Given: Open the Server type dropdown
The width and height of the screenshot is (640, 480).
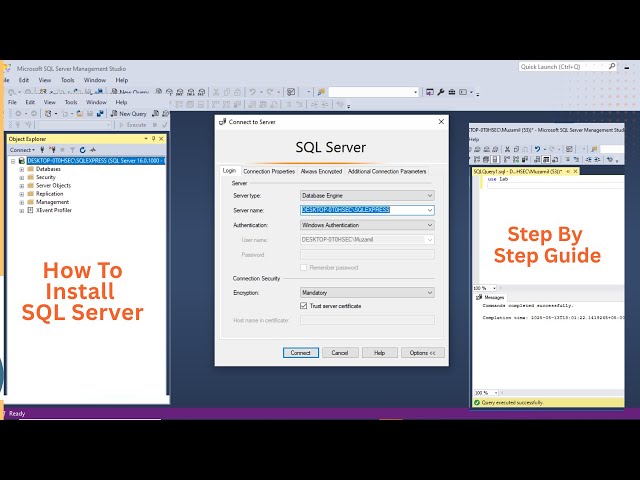Looking at the screenshot, I should (430, 196).
